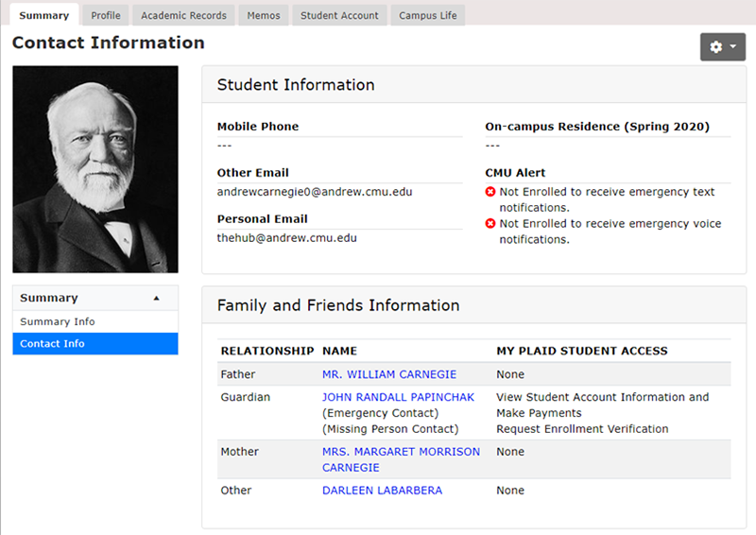756x535 pixels.
Task: Click the Other relationship cell
Action: 235,491
